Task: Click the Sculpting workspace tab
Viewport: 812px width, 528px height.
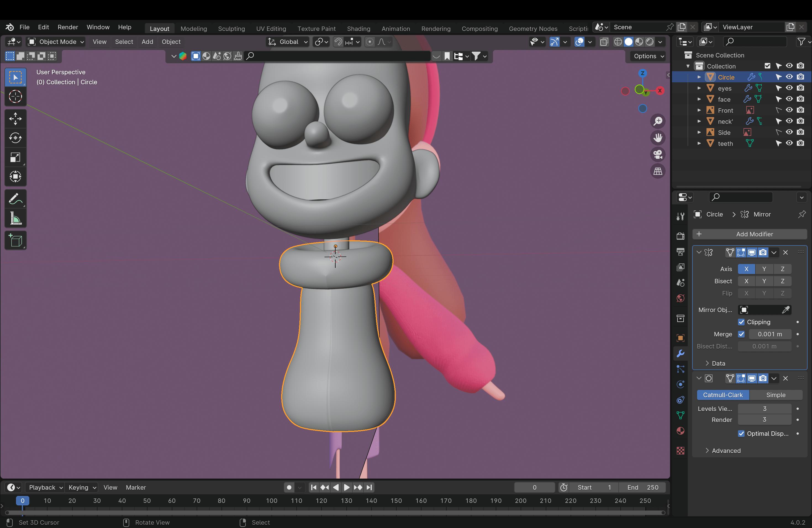Action: [x=231, y=28]
